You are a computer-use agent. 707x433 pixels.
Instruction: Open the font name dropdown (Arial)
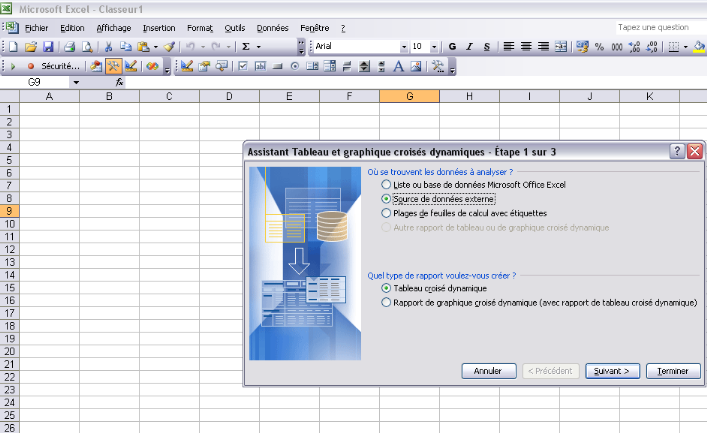404,47
